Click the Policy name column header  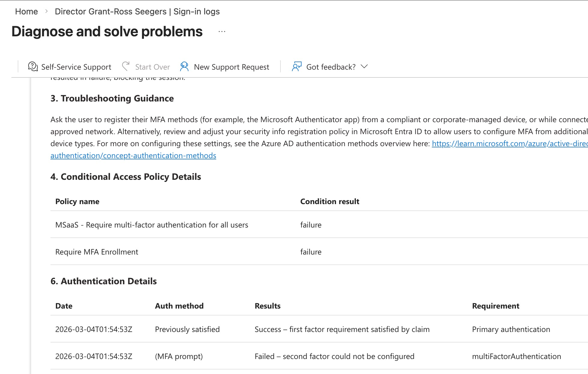click(77, 201)
